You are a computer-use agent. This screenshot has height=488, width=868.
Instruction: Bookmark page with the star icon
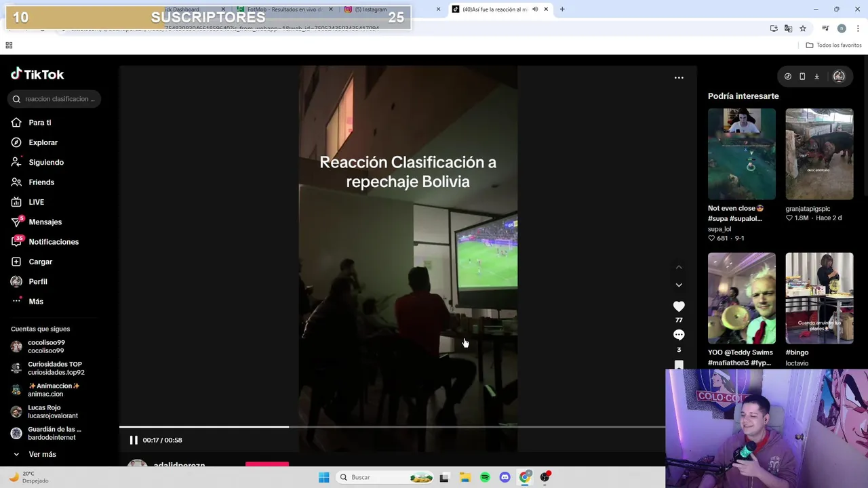(803, 28)
